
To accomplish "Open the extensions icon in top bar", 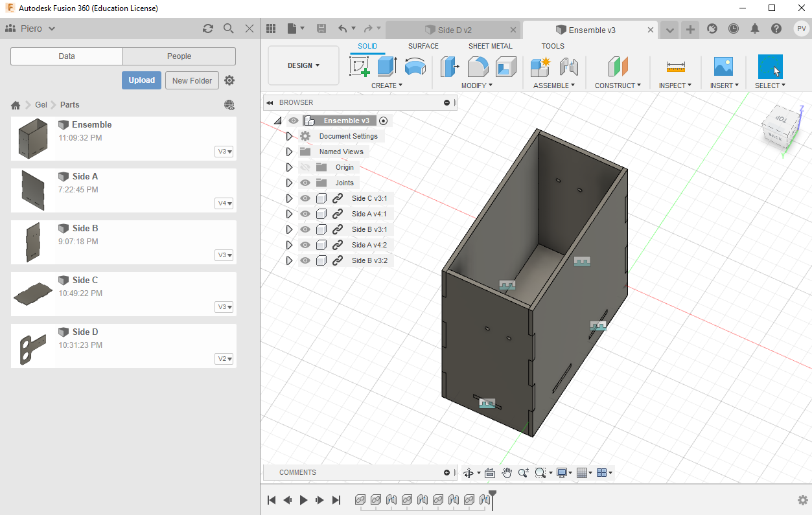I will pos(712,29).
